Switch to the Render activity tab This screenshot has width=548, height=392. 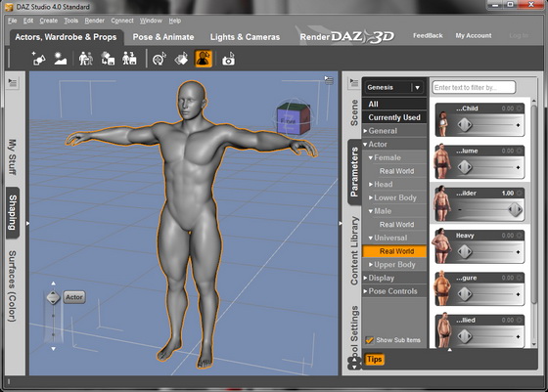click(315, 37)
